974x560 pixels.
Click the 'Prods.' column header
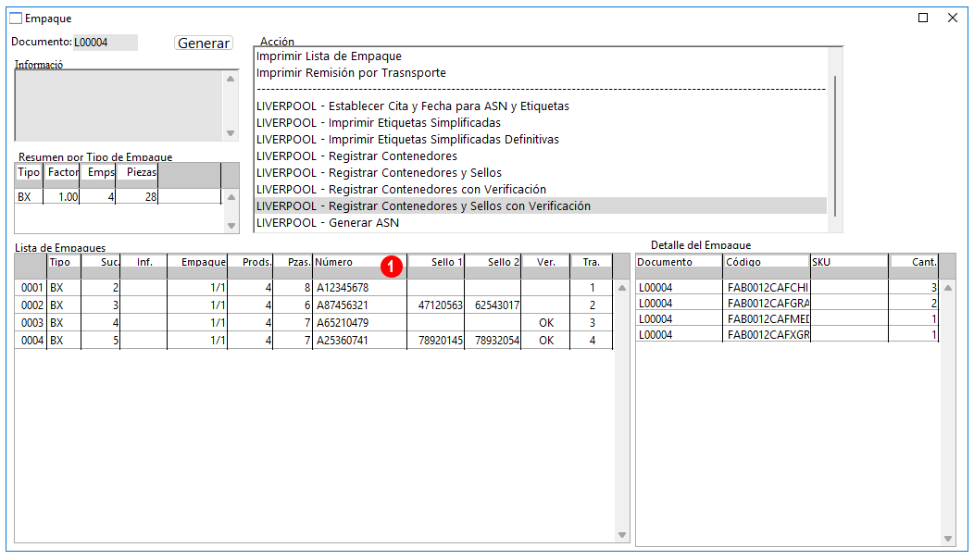coord(250,267)
